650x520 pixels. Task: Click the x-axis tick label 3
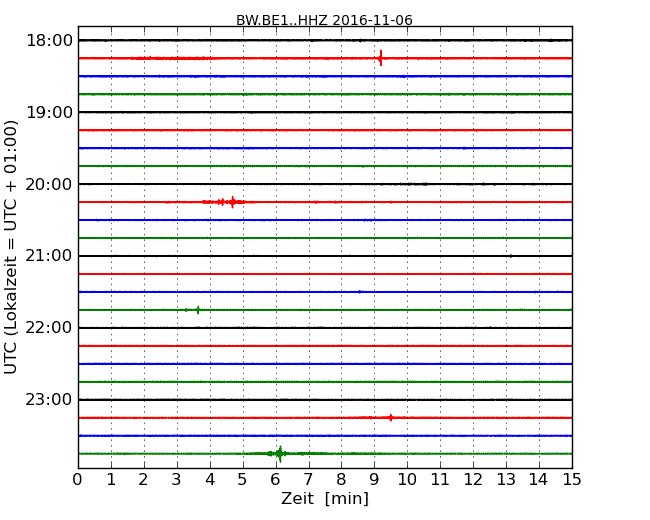click(x=177, y=480)
